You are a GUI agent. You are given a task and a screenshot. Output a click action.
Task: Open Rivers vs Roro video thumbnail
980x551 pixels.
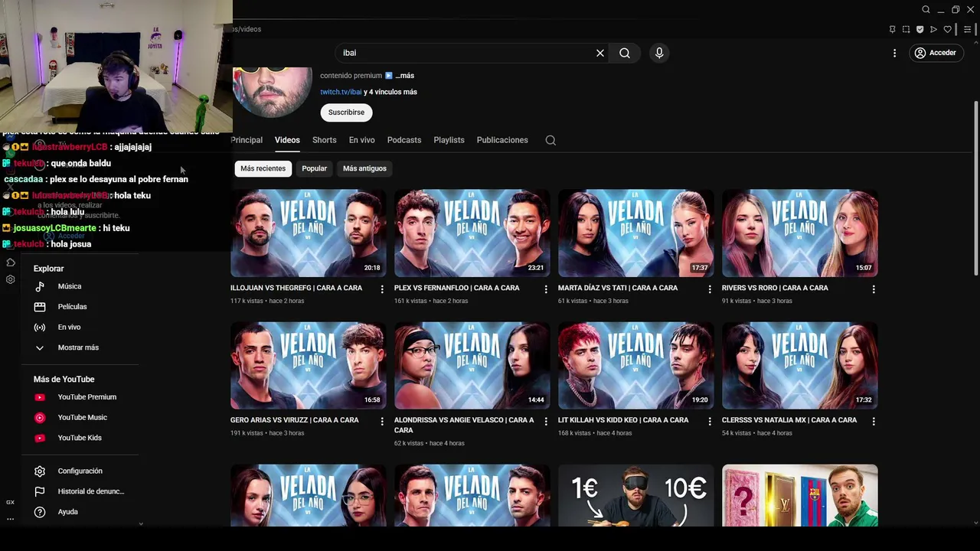(799, 233)
